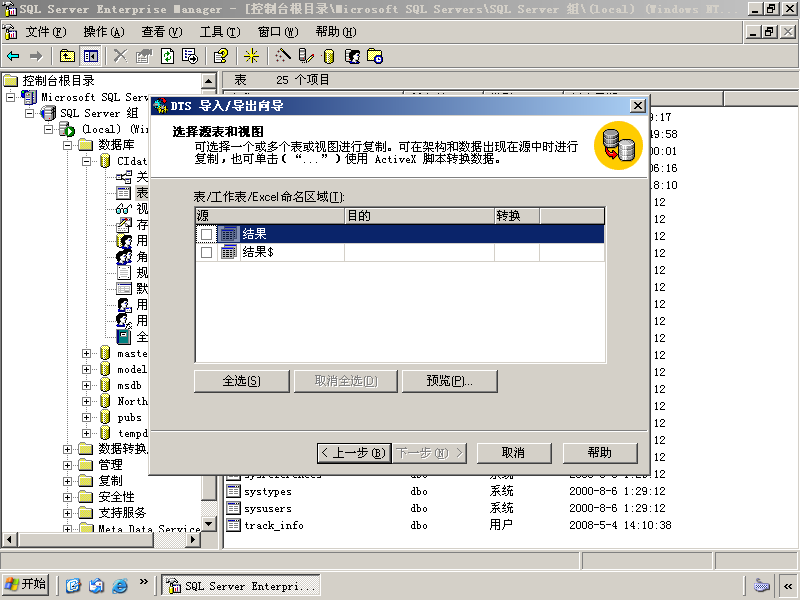
Task: Click the 取消 cancel button
Action: point(514,453)
